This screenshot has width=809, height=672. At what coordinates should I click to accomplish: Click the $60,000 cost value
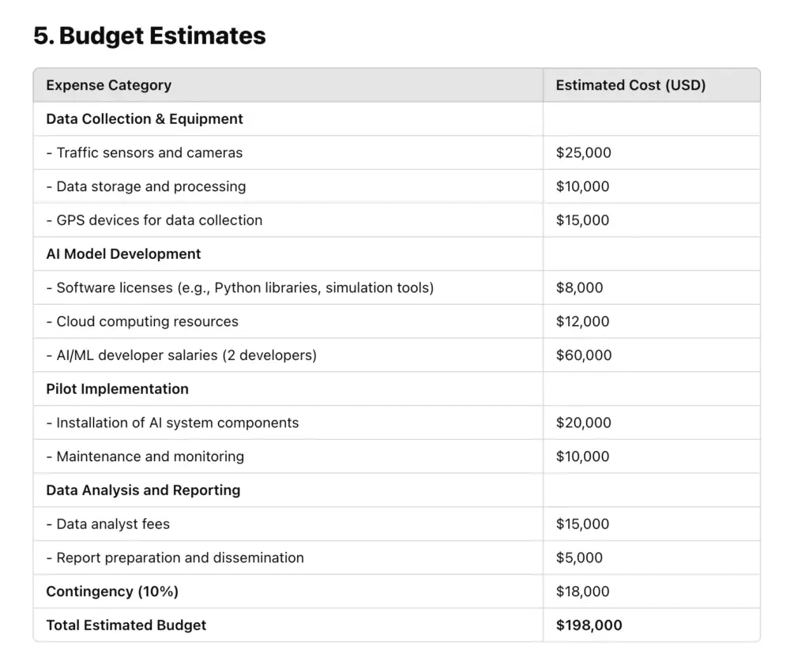584,355
